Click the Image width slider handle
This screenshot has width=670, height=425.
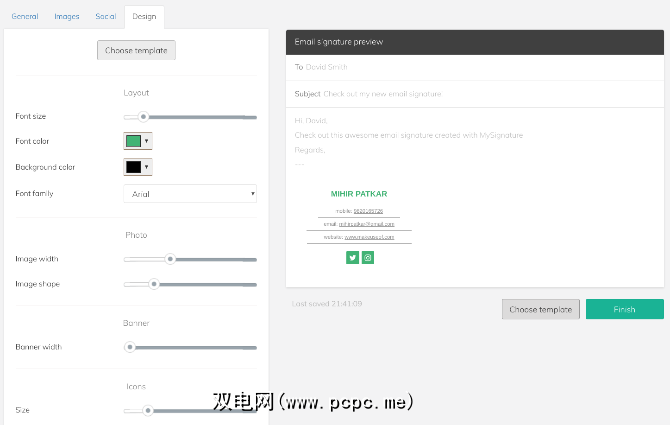point(170,259)
